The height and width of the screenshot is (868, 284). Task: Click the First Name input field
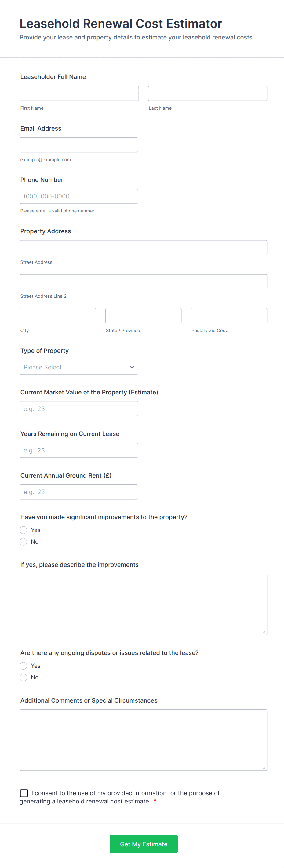(x=79, y=93)
